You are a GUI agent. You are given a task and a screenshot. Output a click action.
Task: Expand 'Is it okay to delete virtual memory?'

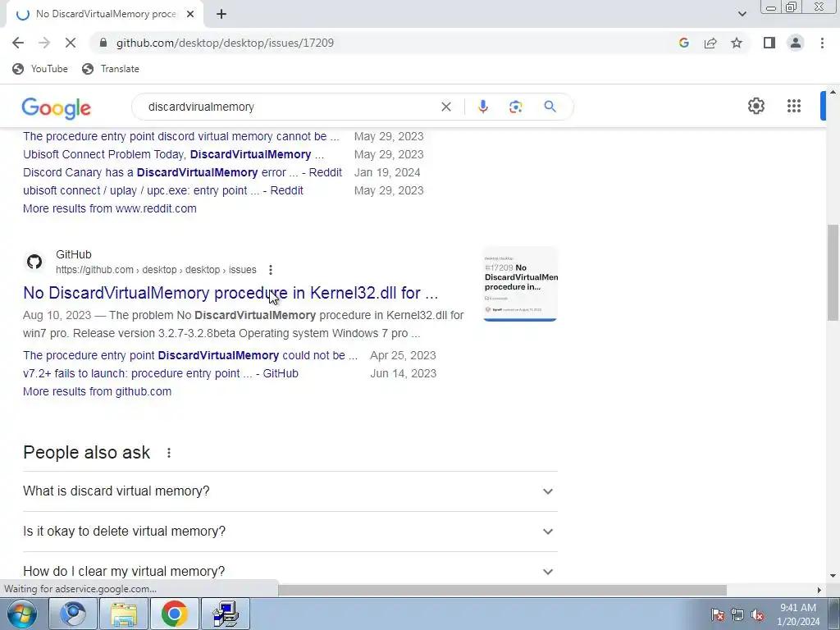[290, 532]
